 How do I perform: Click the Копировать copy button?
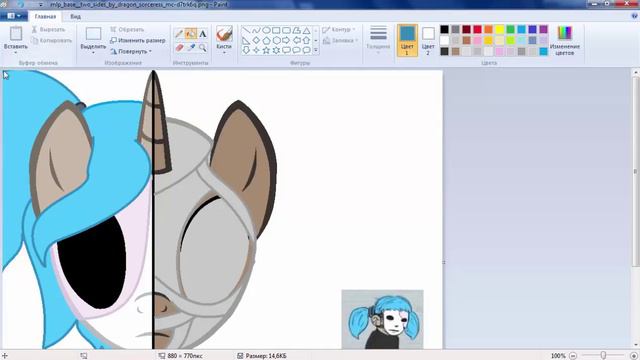(51, 40)
